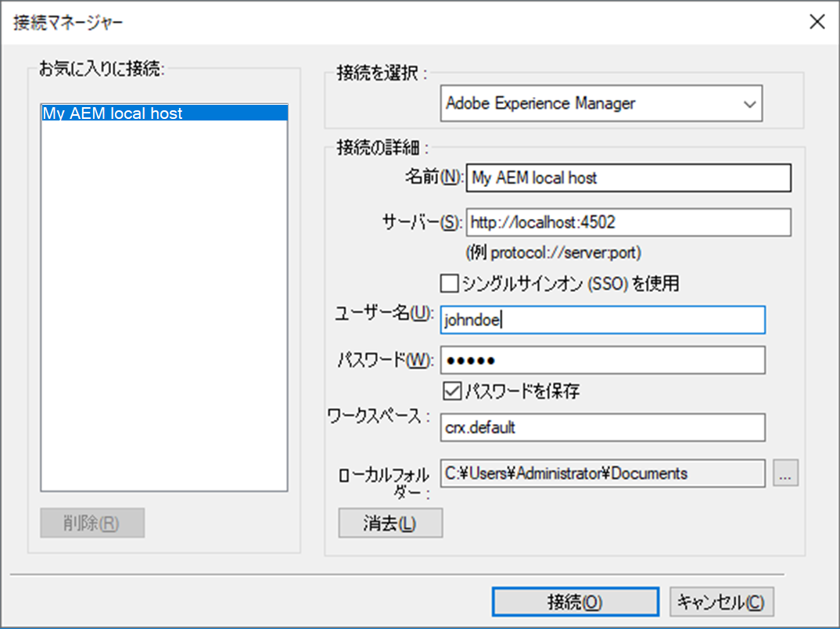This screenshot has width=840, height=629.
Task: Browse local folder with the ellipsis button
Action: point(785,473)
